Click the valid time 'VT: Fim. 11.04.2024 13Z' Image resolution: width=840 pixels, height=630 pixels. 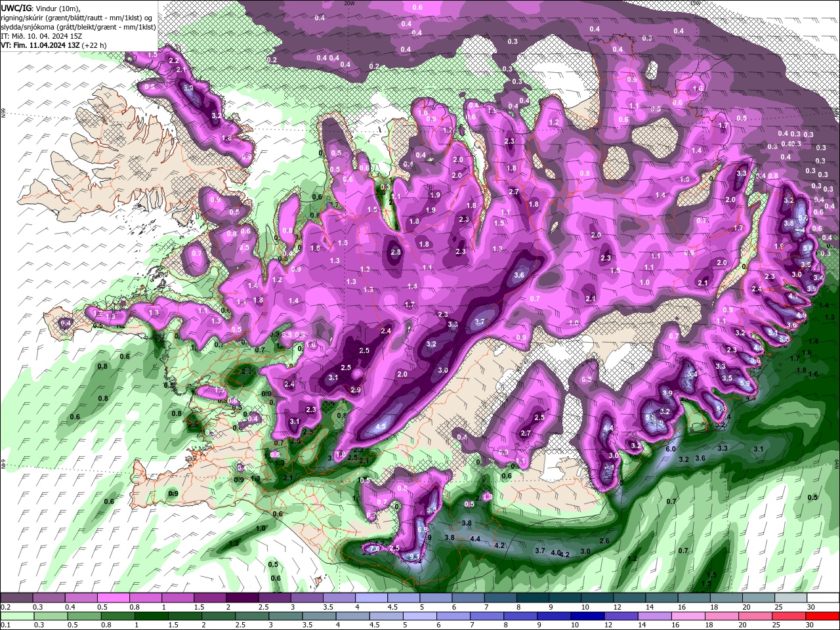[x=41, y=45]
